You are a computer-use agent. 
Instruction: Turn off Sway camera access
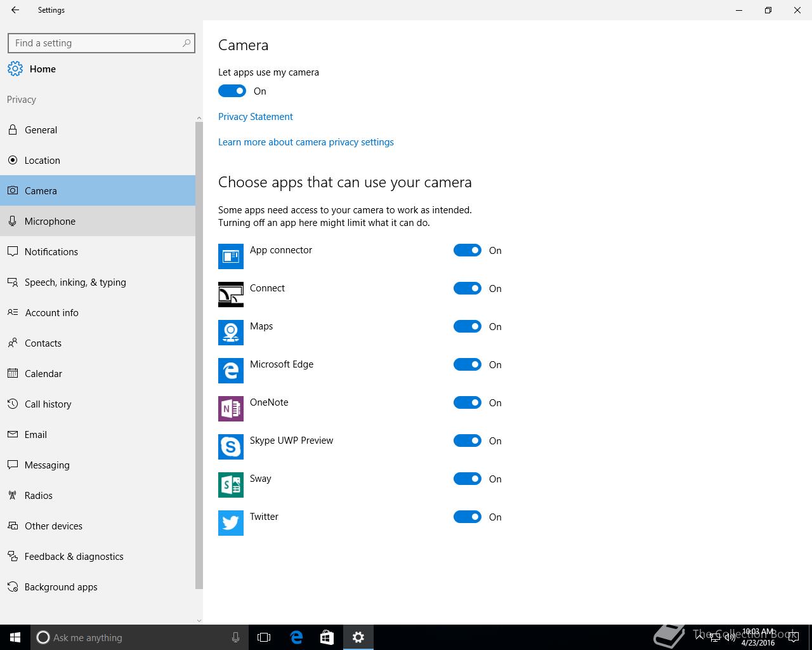point(468,479)
